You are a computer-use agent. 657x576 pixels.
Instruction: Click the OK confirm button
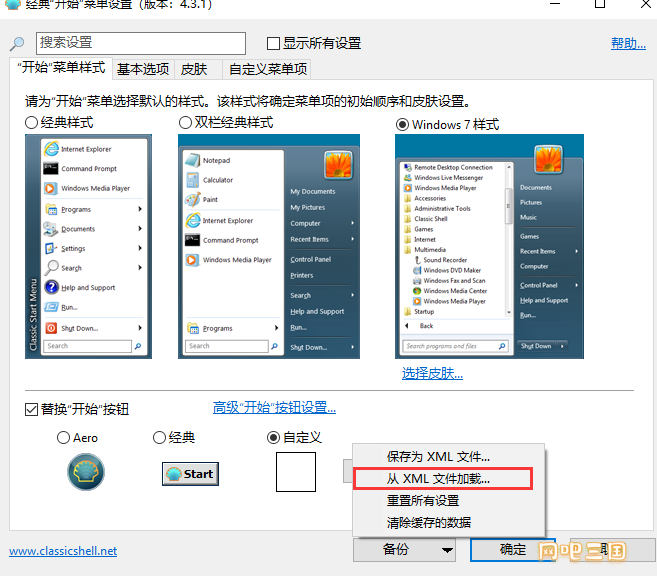(x=512, y=550)
